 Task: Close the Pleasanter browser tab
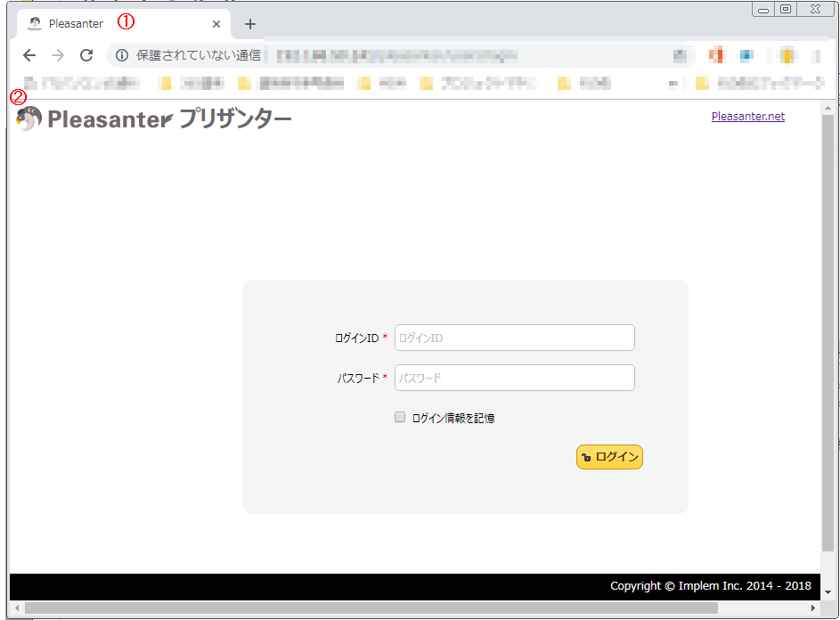tap(216, 24)
